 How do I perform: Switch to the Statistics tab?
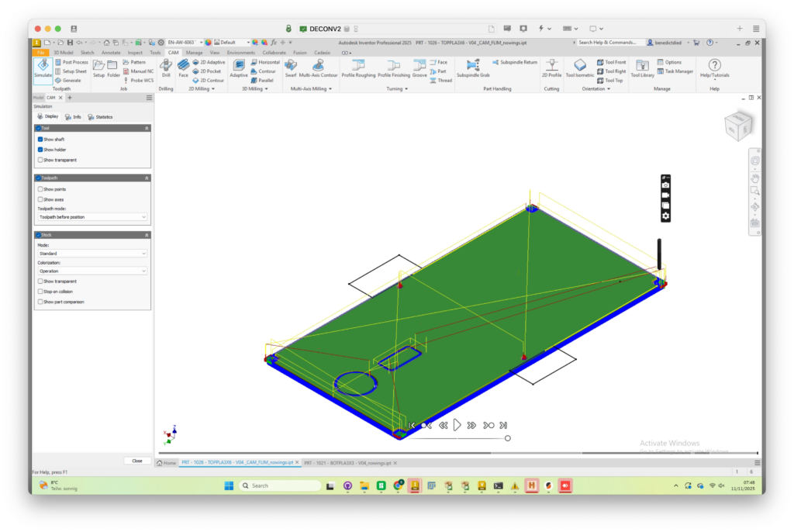[x=100, y=117]
